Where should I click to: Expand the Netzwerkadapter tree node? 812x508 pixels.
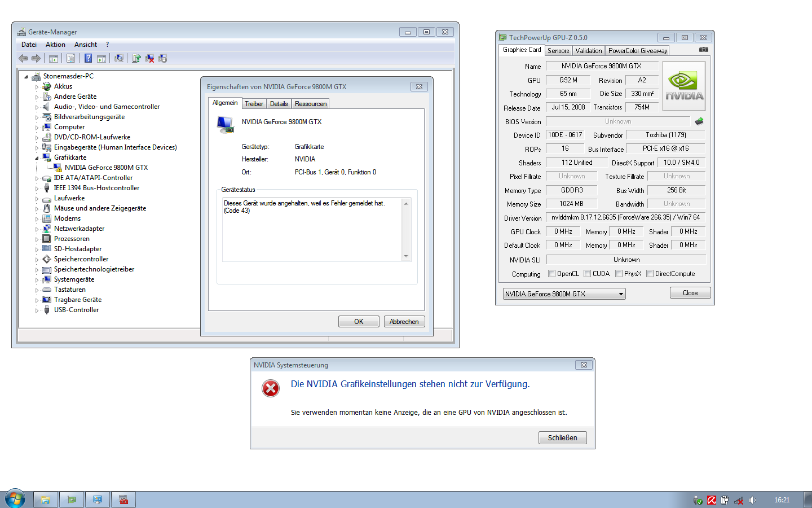click(37, 229)
